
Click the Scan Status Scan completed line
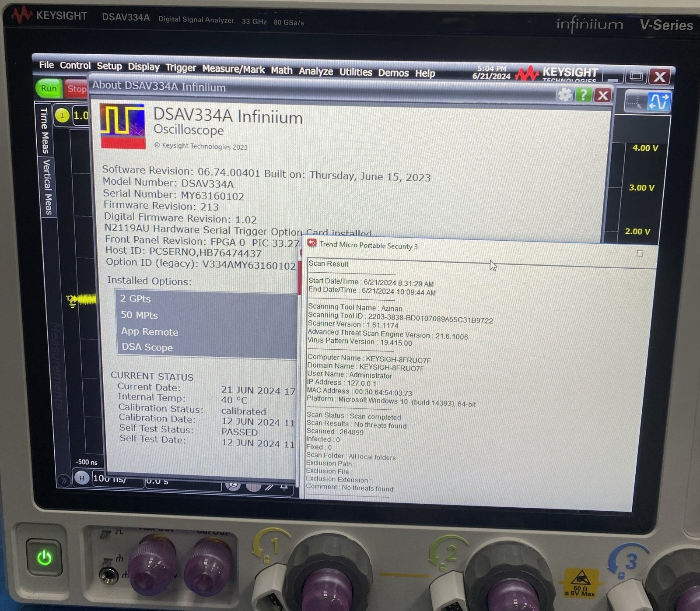pyautogui.click(x=353, y=416)
